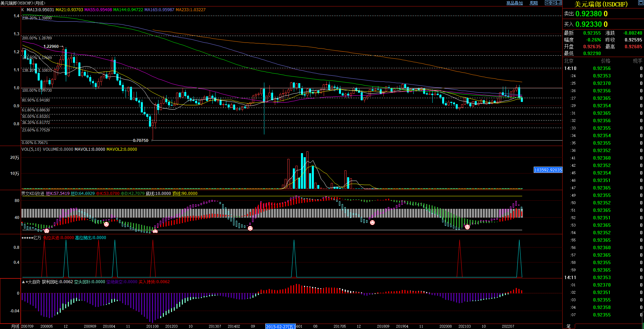This screenshot has height=329, width=644.
Task: Select the 14:11 tick row
Action: click(x=603, y=277)
